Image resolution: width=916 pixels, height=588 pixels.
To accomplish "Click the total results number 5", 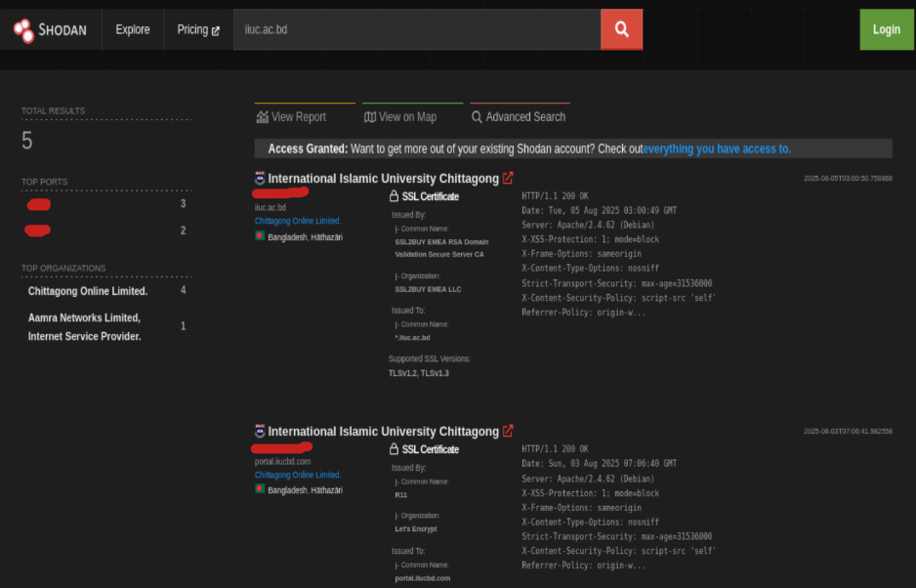I will [x=27, y=141].
